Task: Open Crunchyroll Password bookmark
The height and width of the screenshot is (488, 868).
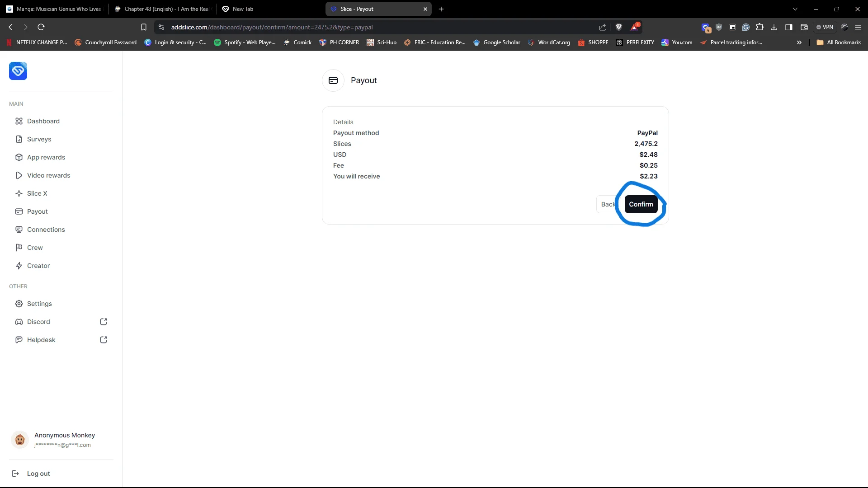Action: (105, 42)
